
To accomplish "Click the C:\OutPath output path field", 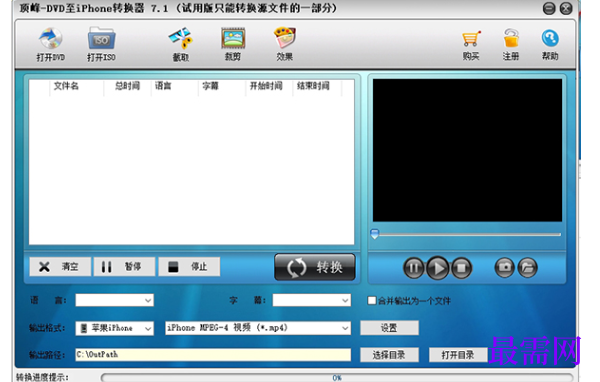I will [x=213, y=354].
